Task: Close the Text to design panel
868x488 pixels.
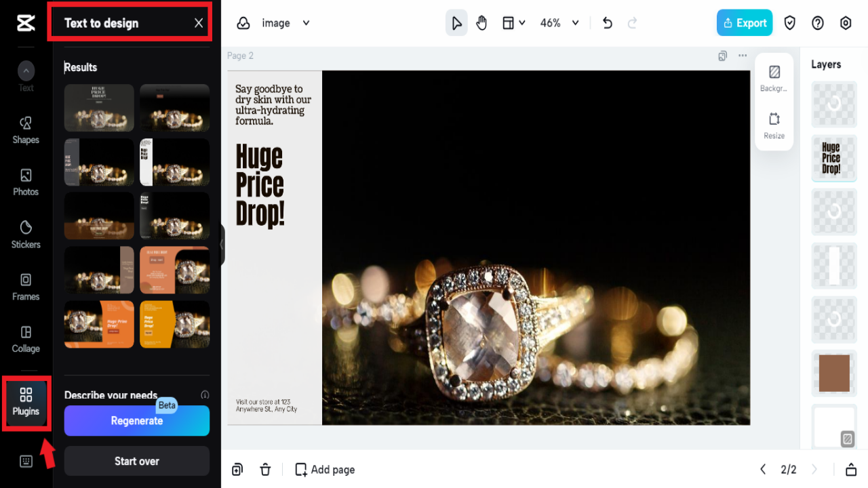Action: (199, 23)
